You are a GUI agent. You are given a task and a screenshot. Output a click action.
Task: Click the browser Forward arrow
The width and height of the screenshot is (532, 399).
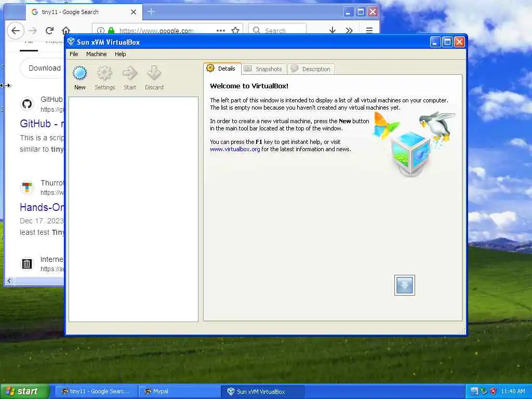[x=33, y=31]
